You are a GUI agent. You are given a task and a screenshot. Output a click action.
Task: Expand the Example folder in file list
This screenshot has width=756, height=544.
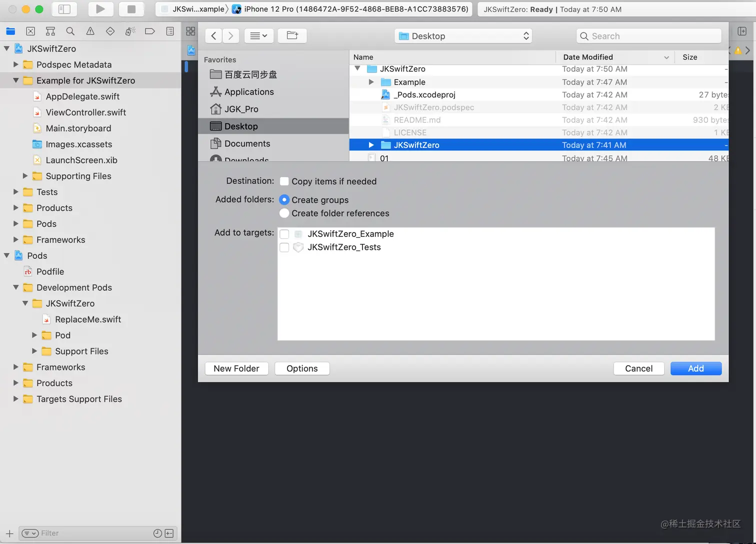pos(371,82)
